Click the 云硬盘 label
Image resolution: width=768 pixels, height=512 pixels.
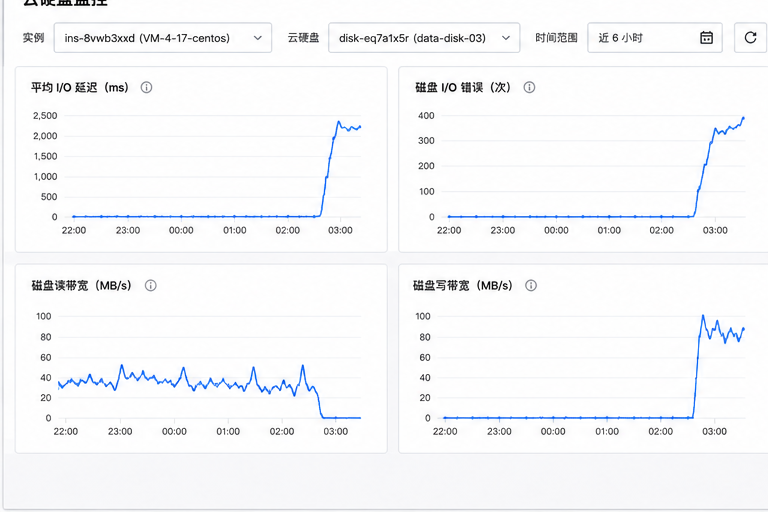pos(303,38)
